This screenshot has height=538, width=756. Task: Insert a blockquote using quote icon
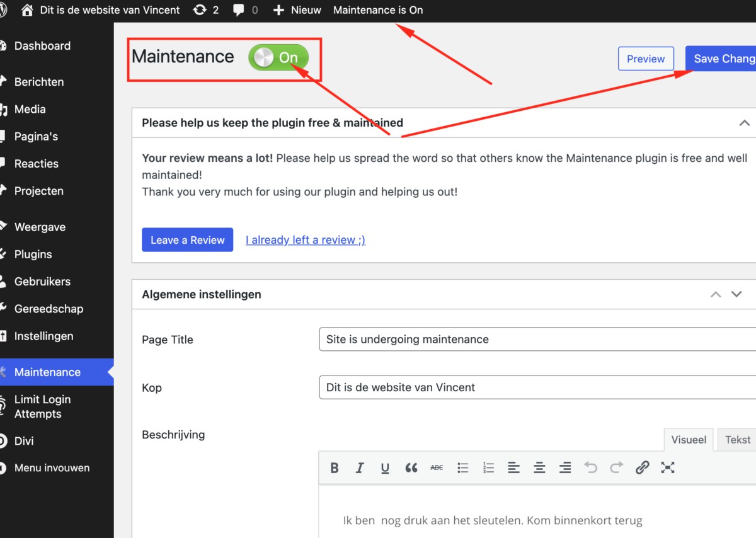pos(411,467)
